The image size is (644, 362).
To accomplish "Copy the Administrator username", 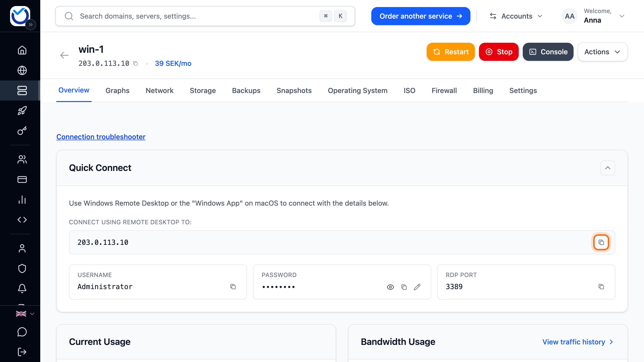I will coord(233,287).
